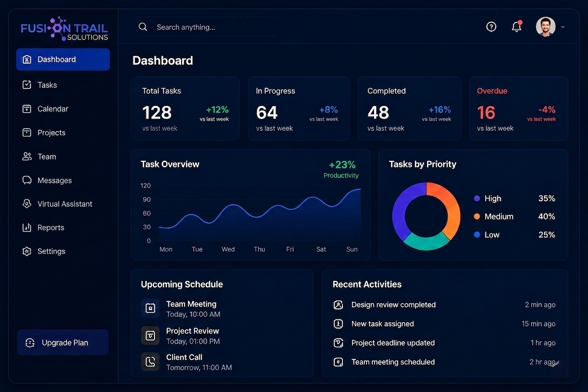Click the Task Overview heading
Image resolution: width=588 pixels, height=392 pixels.
pyautogui.click(x=170, y=164)
